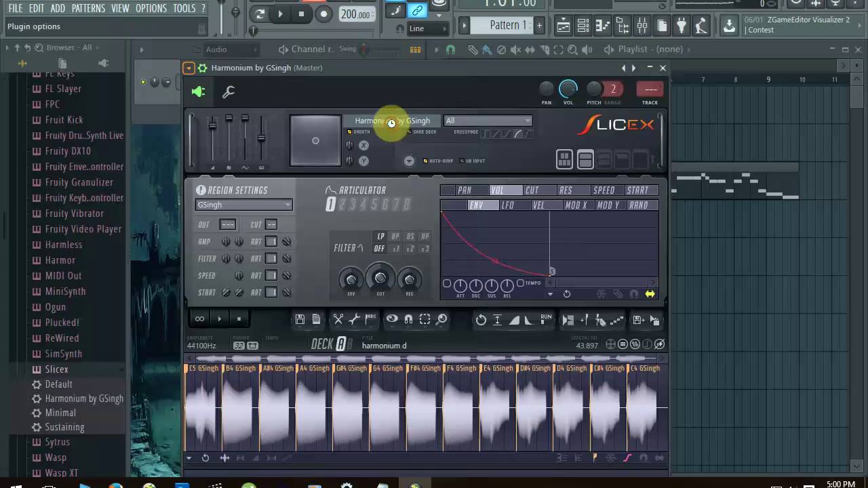
Task: Click the magnifier zoom icon in Slicex toolbar
Action: coord(441,319)
